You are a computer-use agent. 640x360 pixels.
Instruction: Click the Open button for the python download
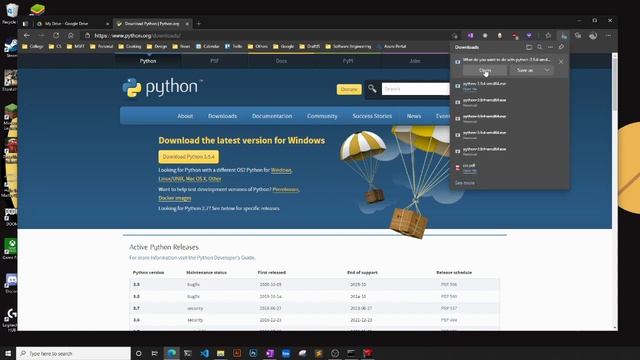point(485,70)
